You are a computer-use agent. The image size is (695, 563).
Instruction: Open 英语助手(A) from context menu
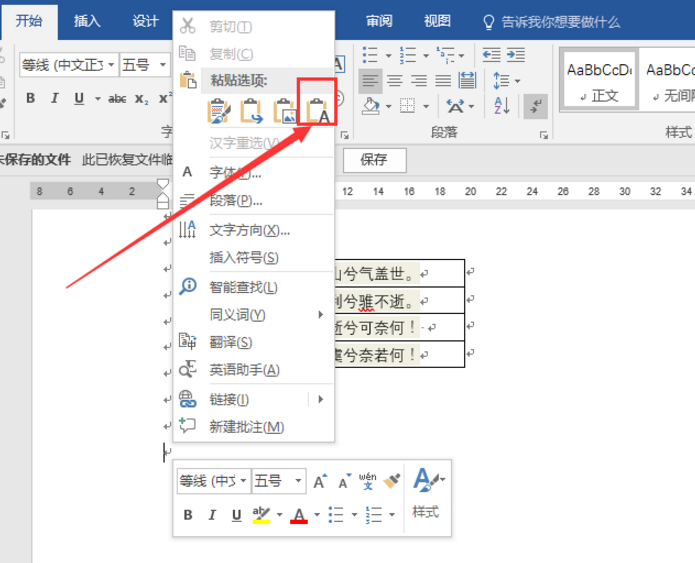[253, 370]
